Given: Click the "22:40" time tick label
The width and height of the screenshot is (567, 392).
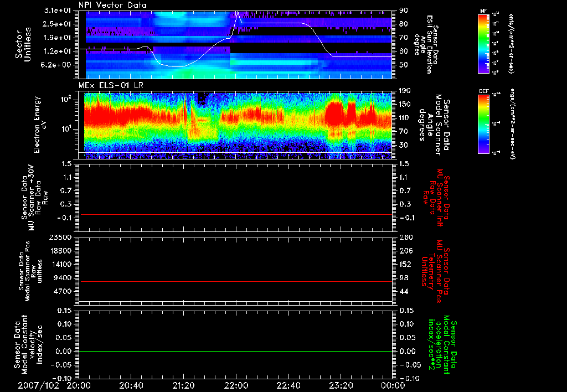Looking at the screenshot, I should click(288, 386).
